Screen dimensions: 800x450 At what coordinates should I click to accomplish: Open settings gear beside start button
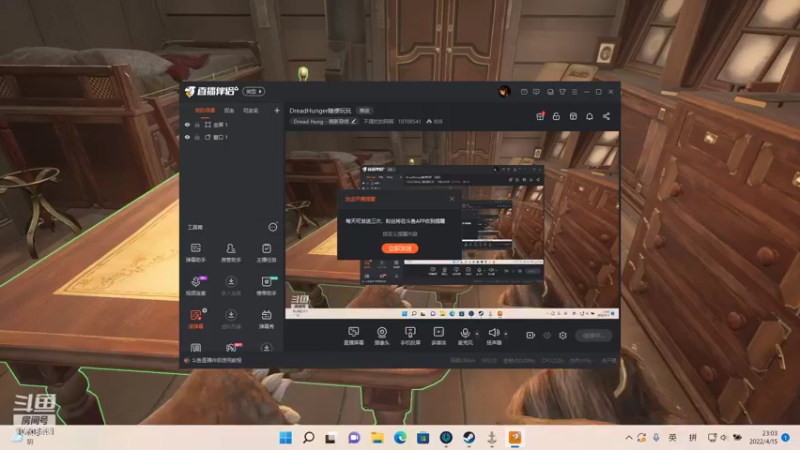click(563, 335)
